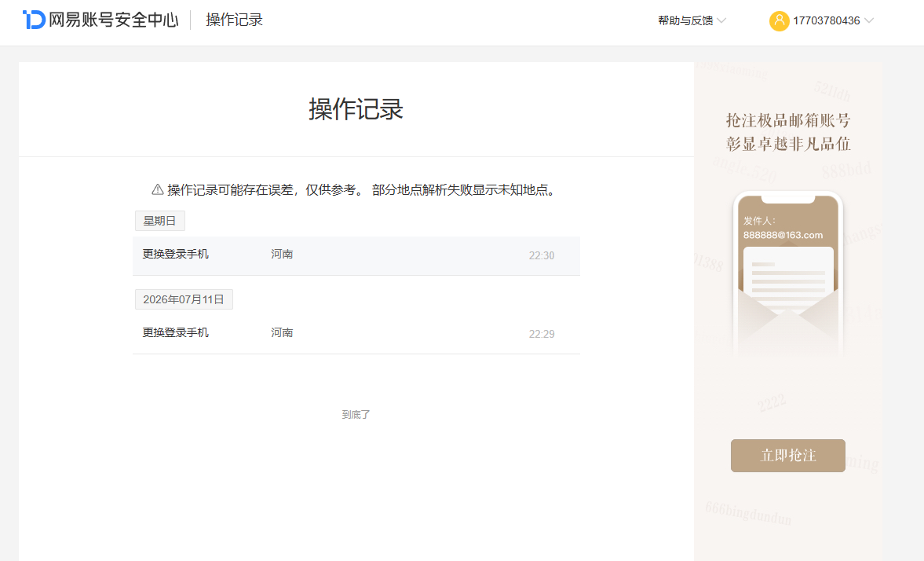Click the 操作记录 header breadcrumb
The image size is (924, 561).
coord(234,20)
